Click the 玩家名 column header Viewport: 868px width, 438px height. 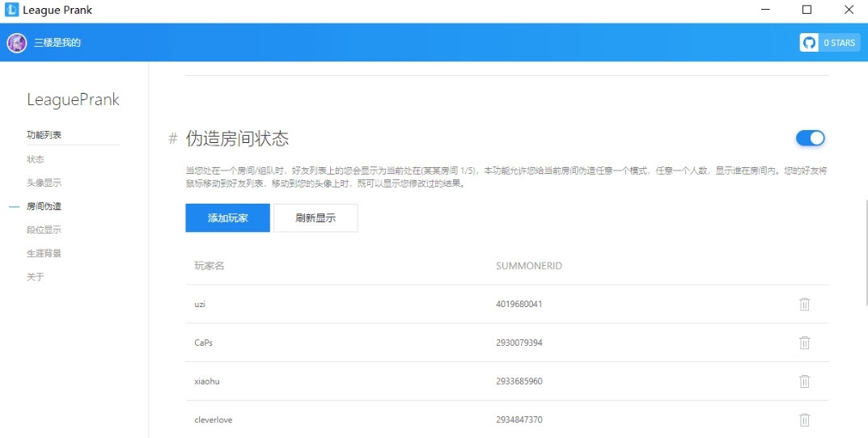click(210, 266)
